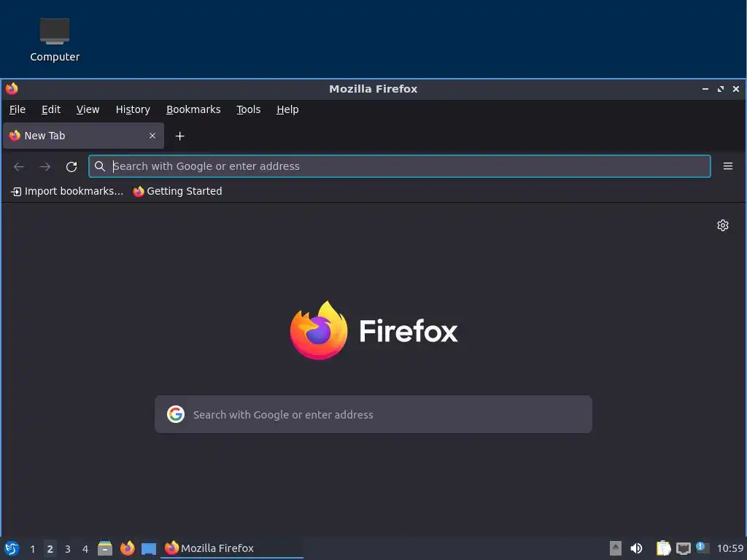Open the Getting Started bookmark
The height and width of the screenshot is (560, 747).
[177, 192]
